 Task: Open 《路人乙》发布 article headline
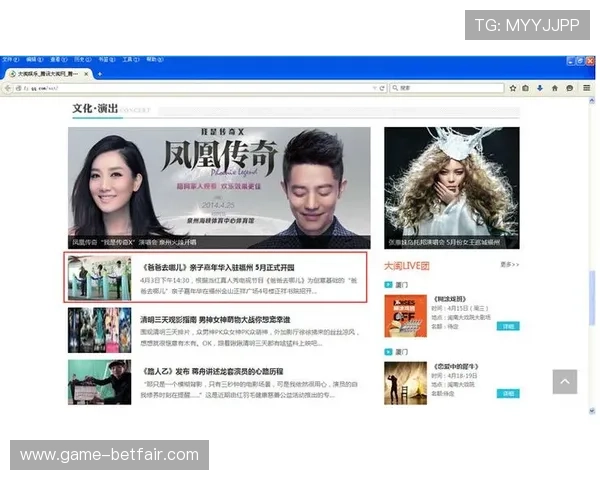click(213, 371)
